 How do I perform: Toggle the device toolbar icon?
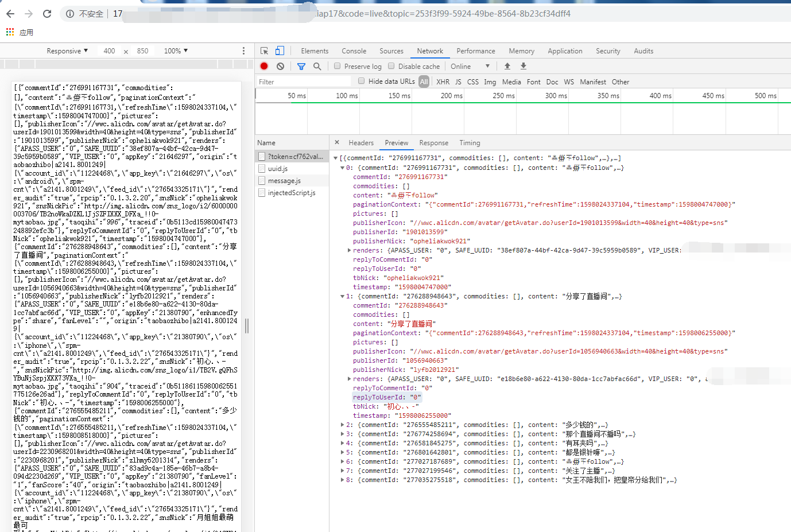point(280,51)
